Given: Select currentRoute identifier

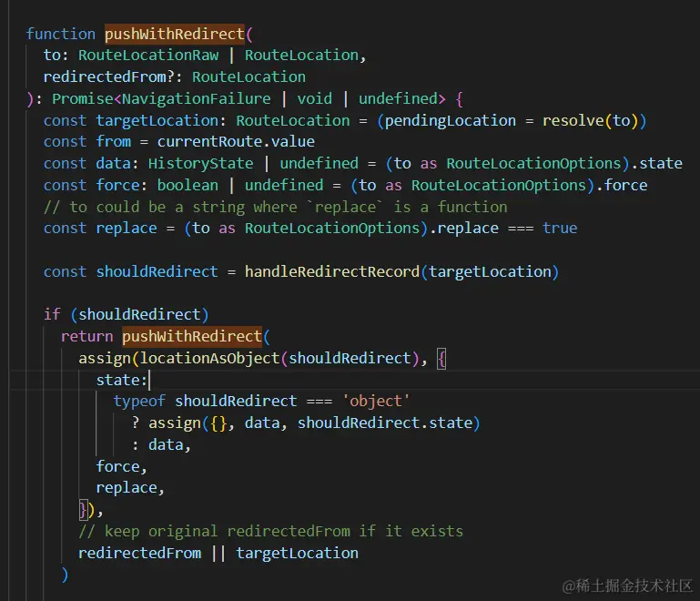Looking at the screenshot, I should pyautogui.click(x=209, y=141).
